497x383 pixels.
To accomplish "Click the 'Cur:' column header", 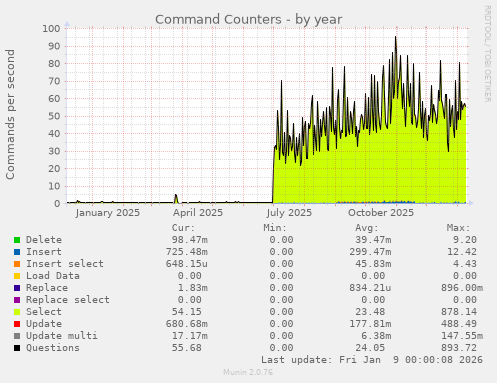I will pyautogui.click(x=183, y=228).
